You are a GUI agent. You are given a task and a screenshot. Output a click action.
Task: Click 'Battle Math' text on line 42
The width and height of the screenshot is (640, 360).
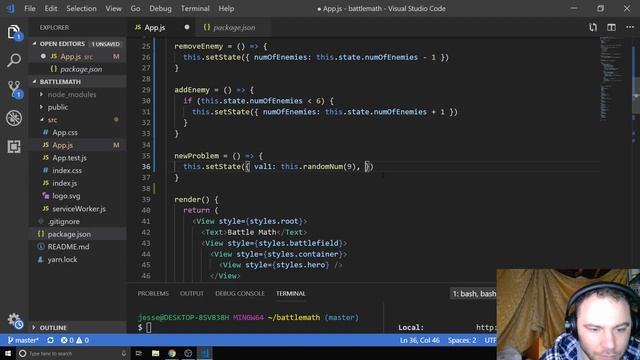point(251,232)
